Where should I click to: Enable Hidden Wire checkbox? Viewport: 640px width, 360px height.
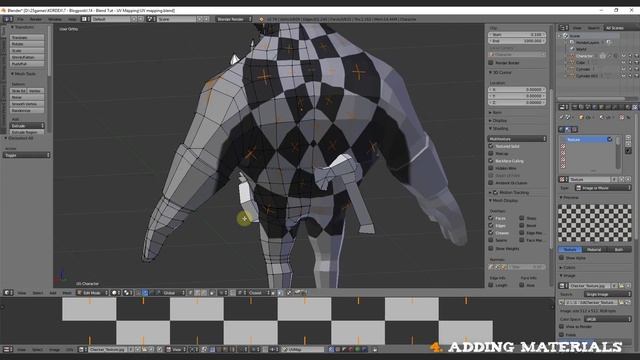491,168
